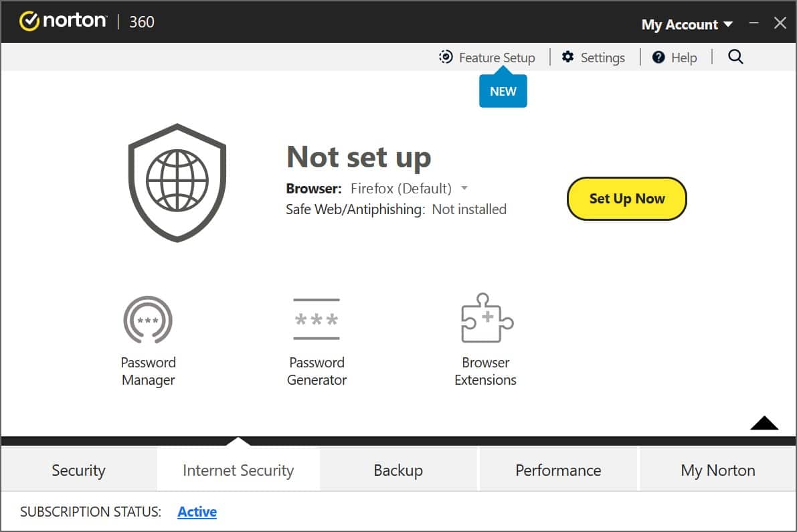Open the Settings label
This screenshot has height=532, width=797.
click(x=602, y=58)
